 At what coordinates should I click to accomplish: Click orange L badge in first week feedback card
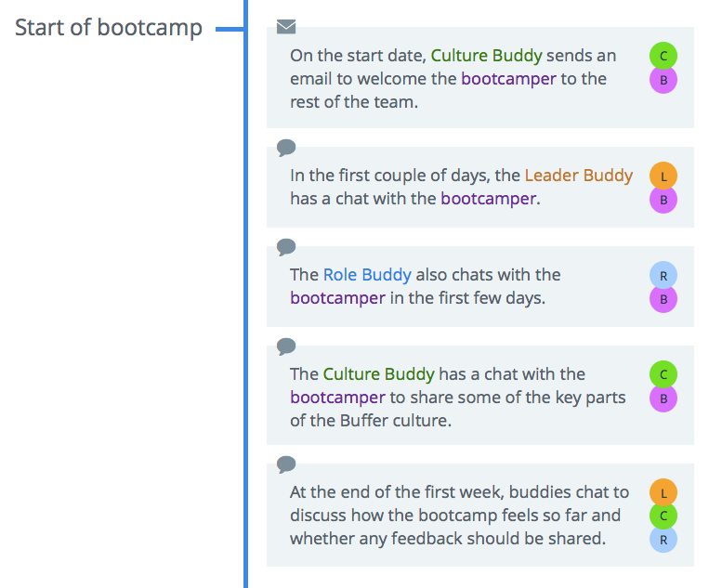tap(663, 492)
